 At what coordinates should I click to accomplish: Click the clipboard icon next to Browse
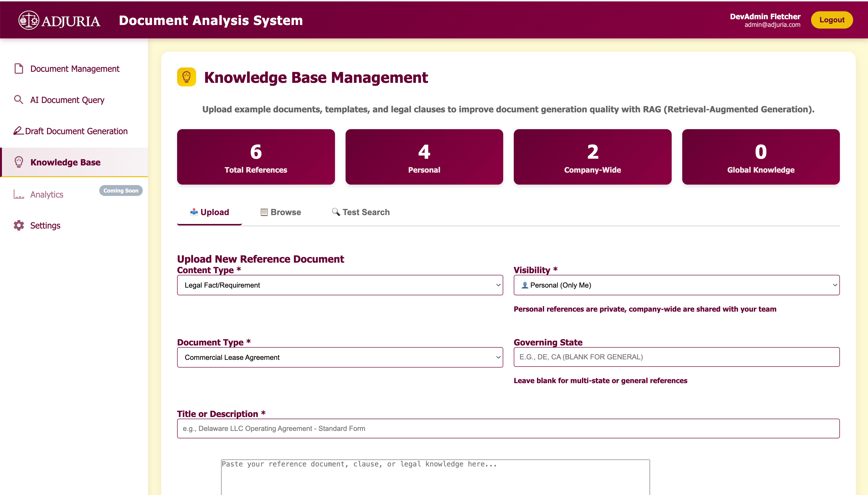coord(264,211)
